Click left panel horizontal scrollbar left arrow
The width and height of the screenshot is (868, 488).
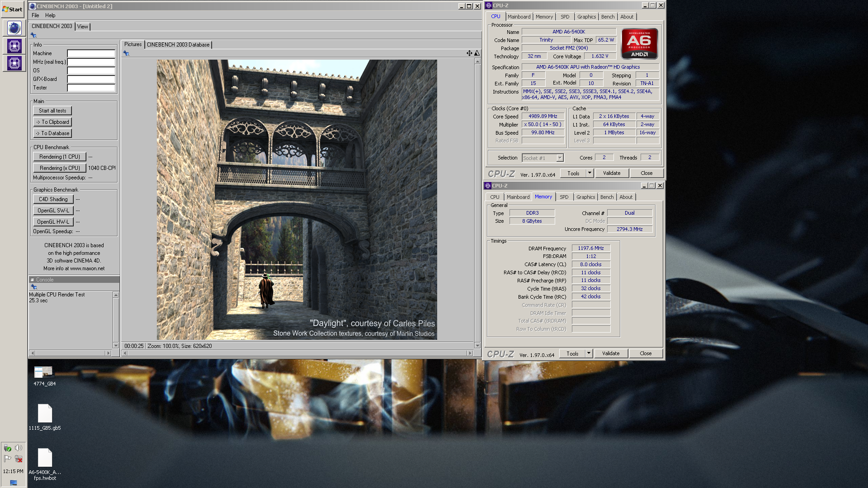point(32,353)
